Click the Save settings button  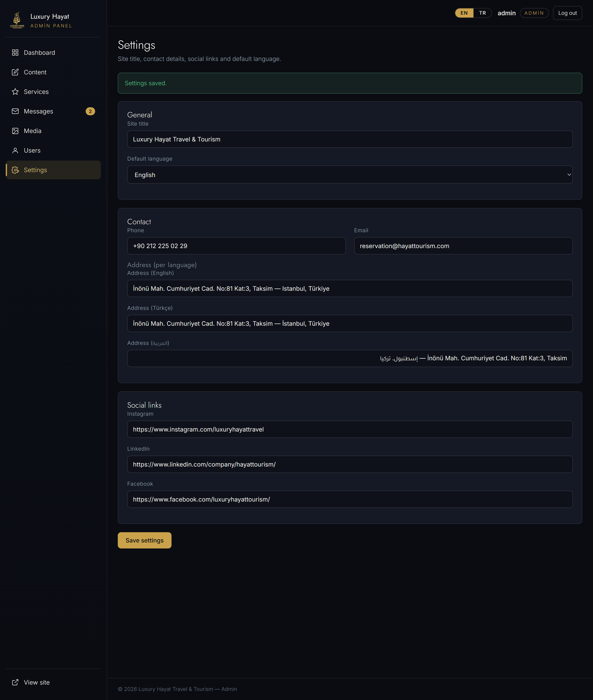tap(145, 540)
